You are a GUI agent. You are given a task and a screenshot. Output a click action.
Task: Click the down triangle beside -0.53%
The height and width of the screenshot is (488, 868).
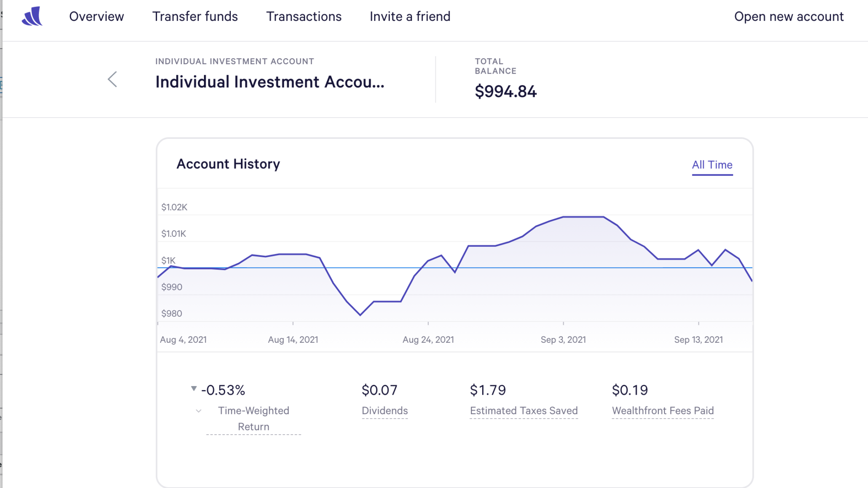(x=194, y=389)
